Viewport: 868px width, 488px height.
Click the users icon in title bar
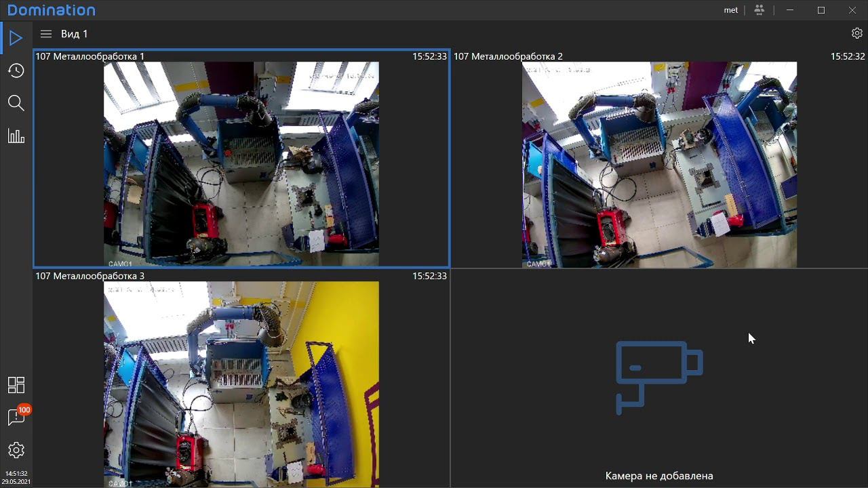point(759,10)
